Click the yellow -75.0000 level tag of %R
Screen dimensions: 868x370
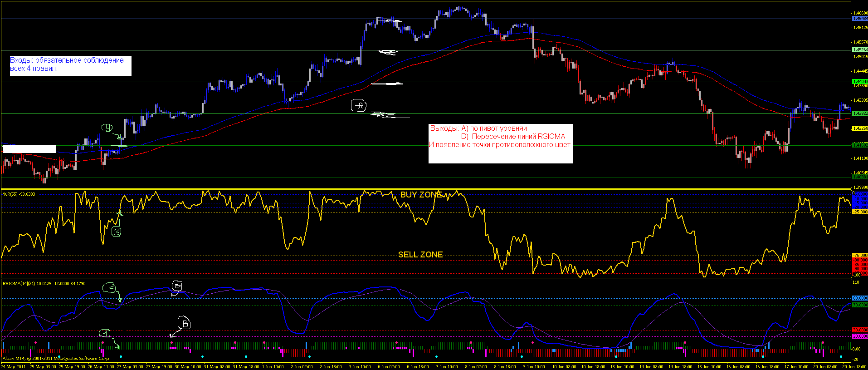(860, 256)
